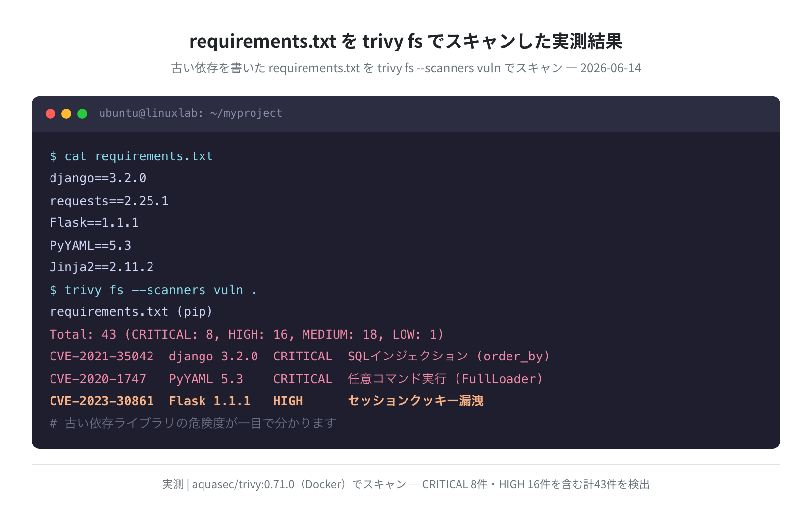Viewport: 812px width, 512px height.
Task: Click 'SQLインジェクション (order_by)' description
Action: pyautogui.click(x=449, y=357)
